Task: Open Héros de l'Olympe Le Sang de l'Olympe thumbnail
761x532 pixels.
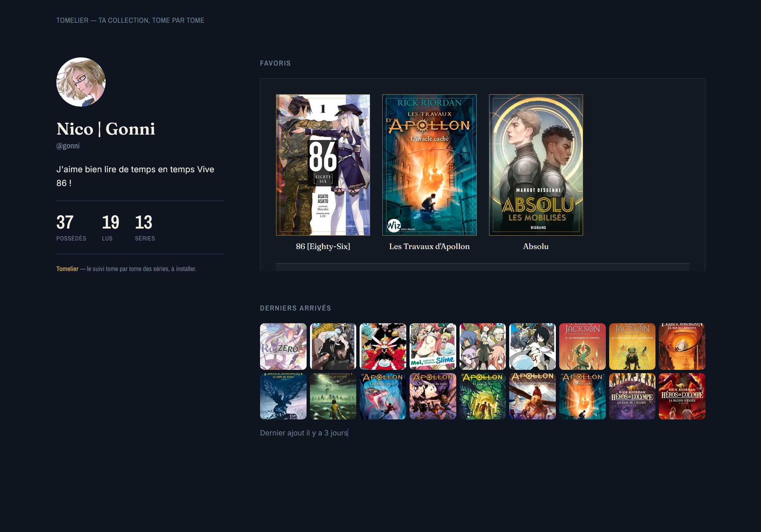Action: (632, 396)
